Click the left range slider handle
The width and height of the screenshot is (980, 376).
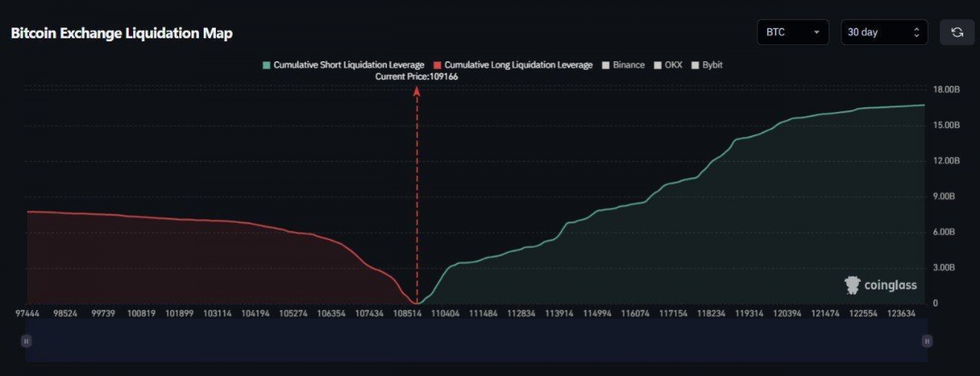click(26, 341)
